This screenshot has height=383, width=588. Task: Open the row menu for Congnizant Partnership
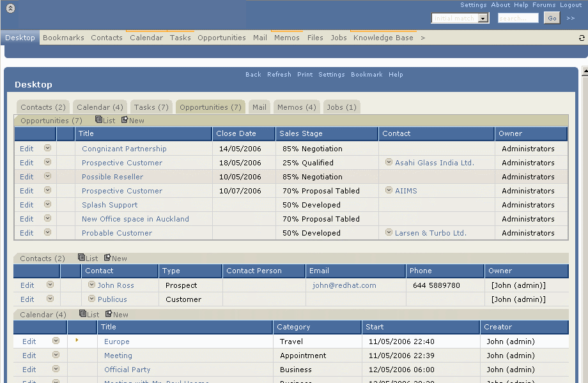point(48,148)
